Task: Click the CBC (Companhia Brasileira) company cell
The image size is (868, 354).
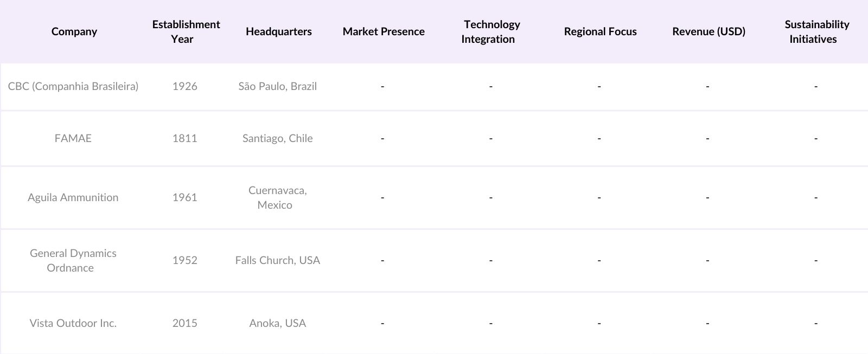Action: (73, 86)
